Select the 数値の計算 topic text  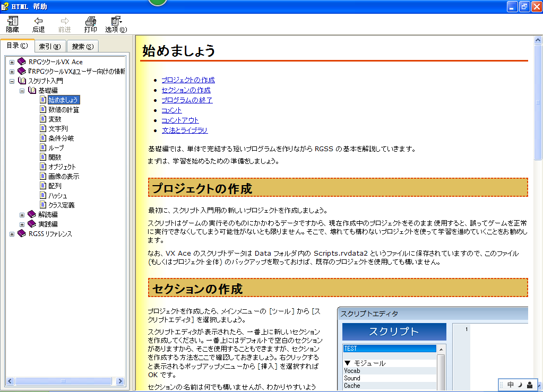pyautogui.click(x=64, y=110)
